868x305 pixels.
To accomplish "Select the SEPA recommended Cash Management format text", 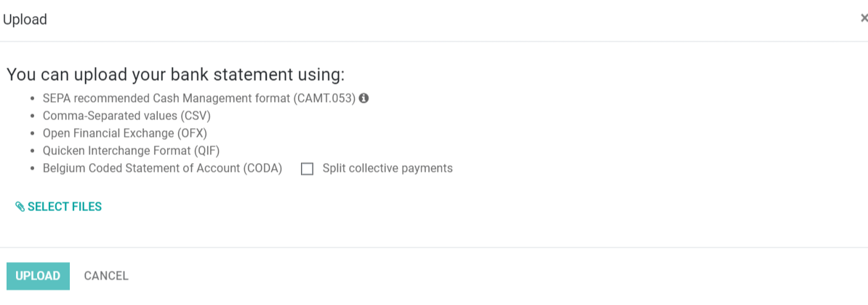I will pyautogui.click(x=198, y=98).
